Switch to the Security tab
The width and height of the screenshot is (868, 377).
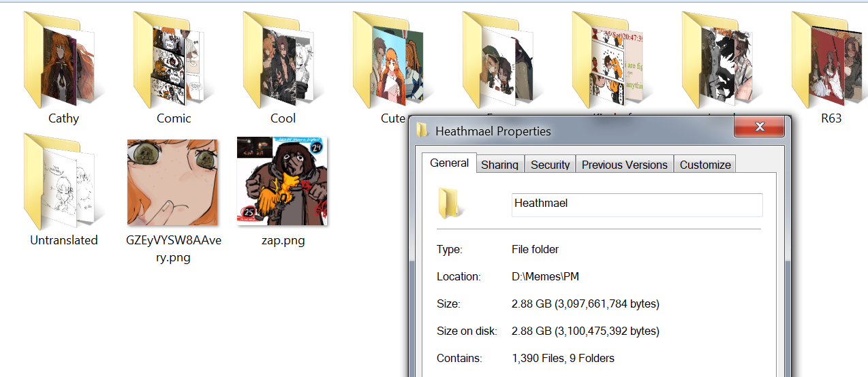point(550,165)
